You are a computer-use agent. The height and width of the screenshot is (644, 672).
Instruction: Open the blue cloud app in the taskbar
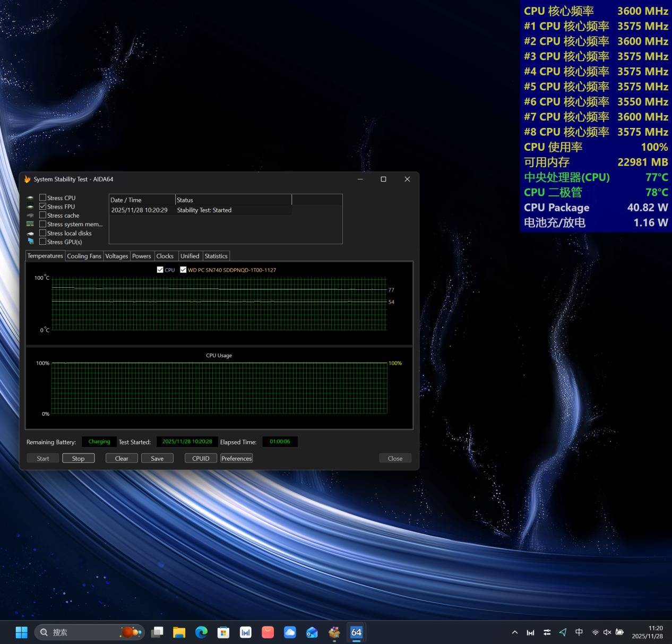(x=290, y=632)
